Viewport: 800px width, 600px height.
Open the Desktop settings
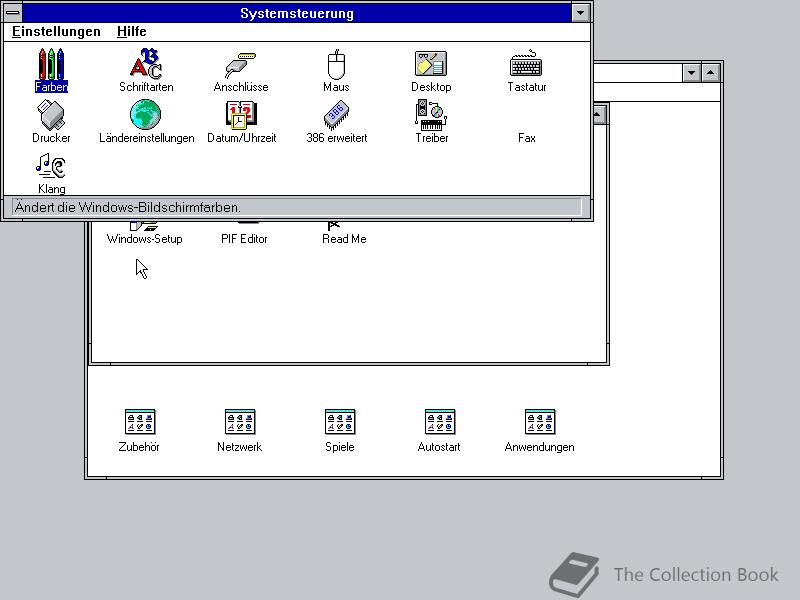(x=430, y=65)
